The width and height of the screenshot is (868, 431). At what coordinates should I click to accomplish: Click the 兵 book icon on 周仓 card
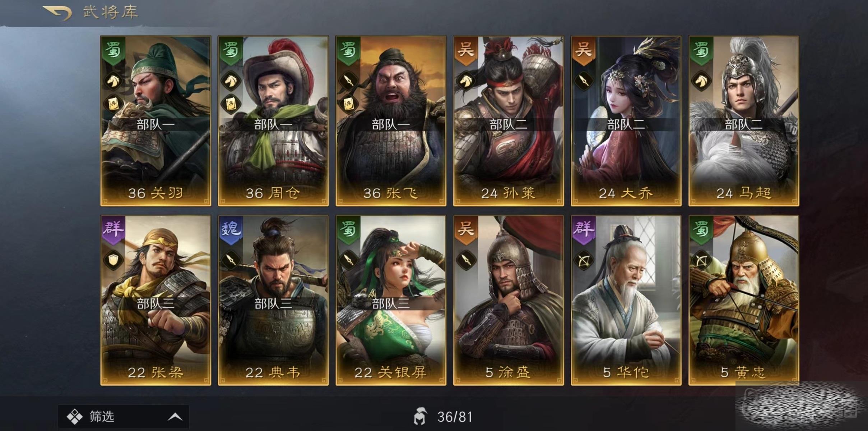(231, 104)
